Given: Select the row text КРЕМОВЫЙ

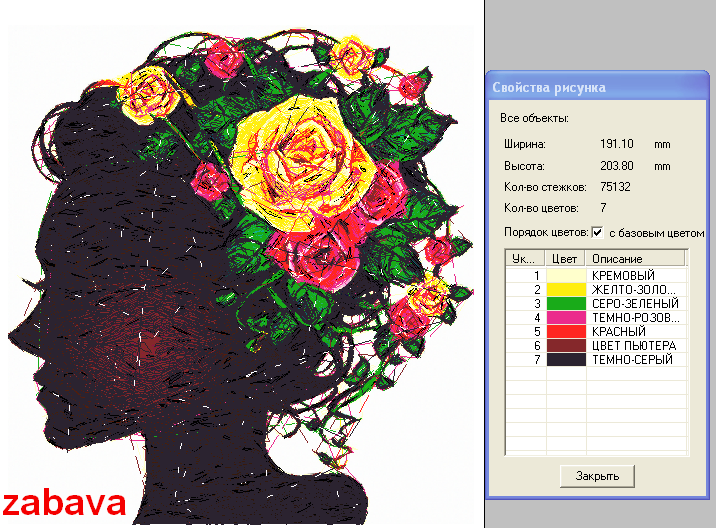Looking at the screenshot, I should pyautogui.click(x=623, y=275).
